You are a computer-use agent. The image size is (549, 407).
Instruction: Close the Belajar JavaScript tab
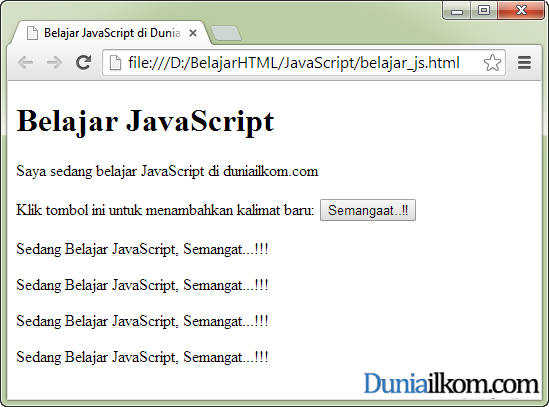[193, 33]
